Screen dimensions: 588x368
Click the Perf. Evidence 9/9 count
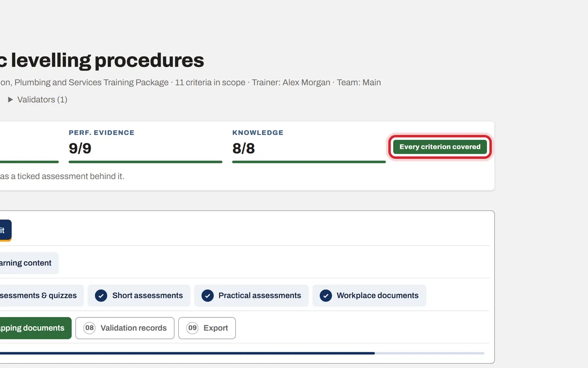(80, 148)
